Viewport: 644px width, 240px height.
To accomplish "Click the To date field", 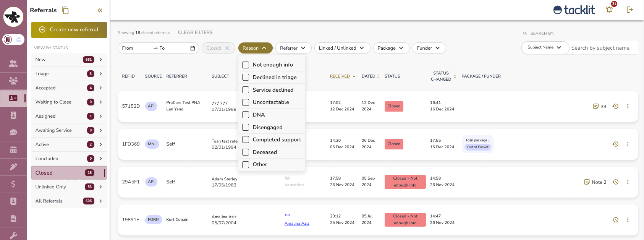I will tap(174, 48).
